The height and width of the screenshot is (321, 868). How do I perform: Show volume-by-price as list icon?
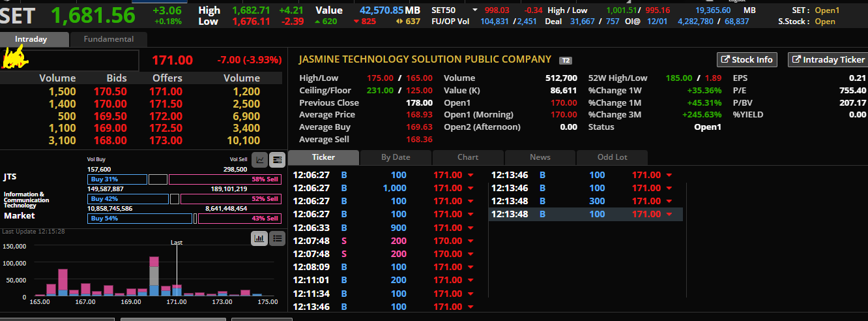(277, 238)
